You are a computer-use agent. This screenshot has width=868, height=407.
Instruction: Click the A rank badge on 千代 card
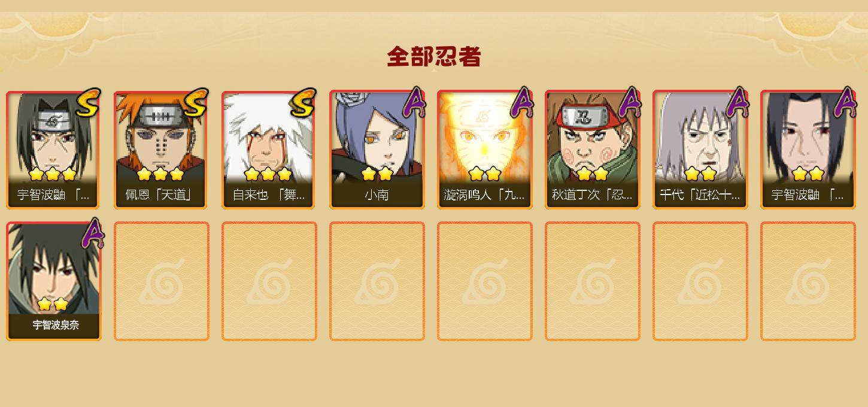pos(736,103)
